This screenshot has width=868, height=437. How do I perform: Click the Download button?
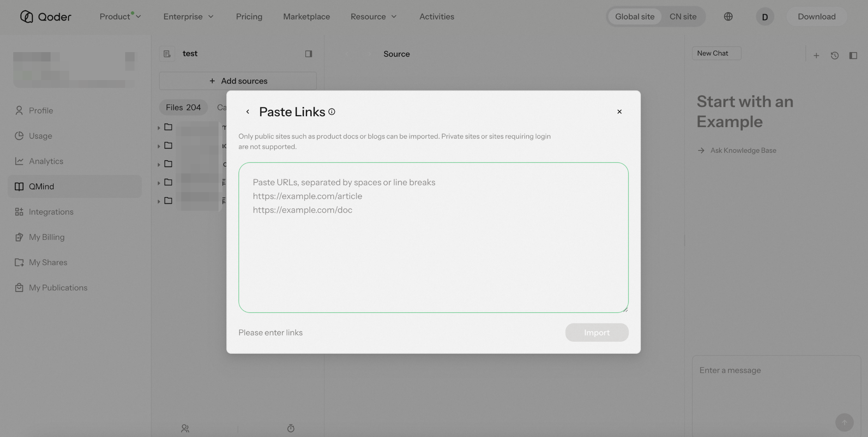(817, 16)
